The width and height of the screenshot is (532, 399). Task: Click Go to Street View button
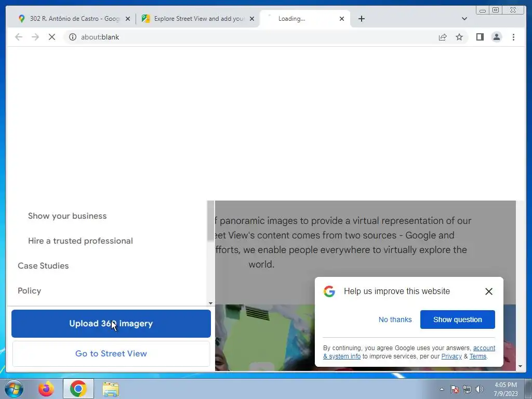111,353
